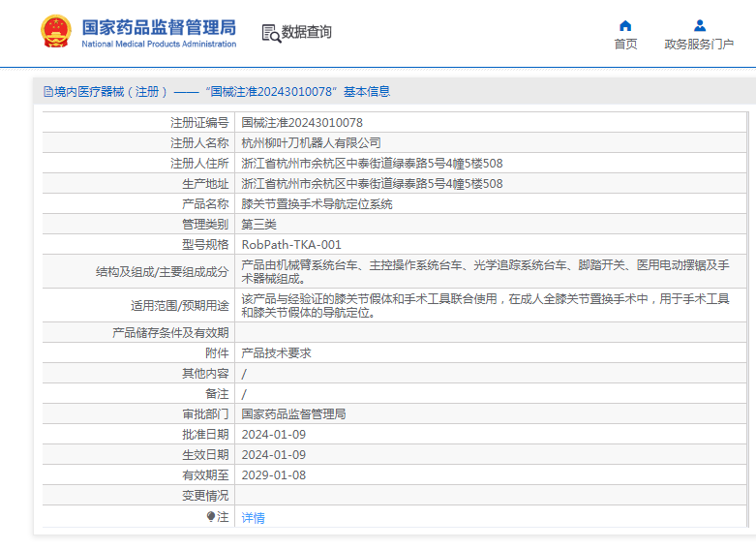Click the lightbulb icon beside 注
Viewport: 756px width, 550px height.
click(211, 517)
